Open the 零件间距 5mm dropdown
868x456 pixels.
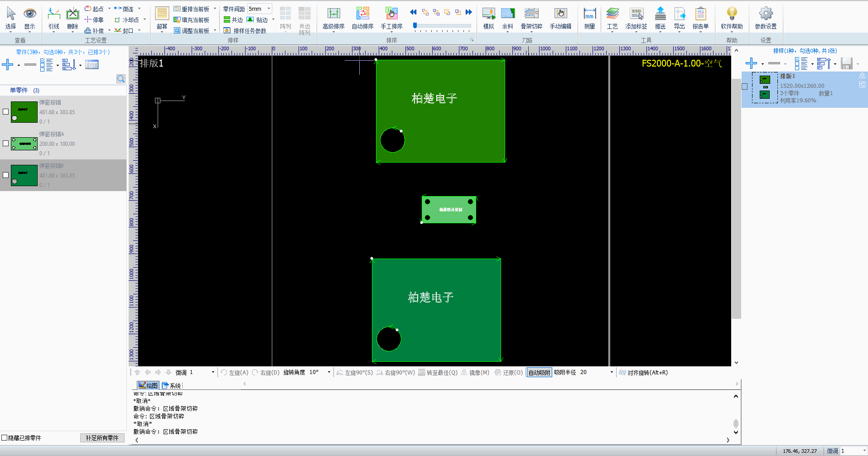[269, 9]
